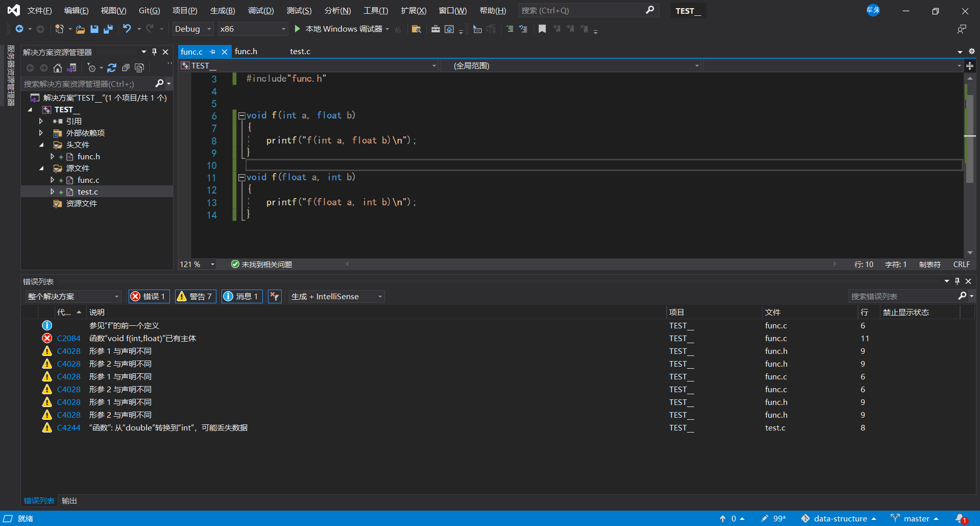This screenshot has width=980, height=526.
Task: Open the C2084 error code link
Action: click(68, 339)
